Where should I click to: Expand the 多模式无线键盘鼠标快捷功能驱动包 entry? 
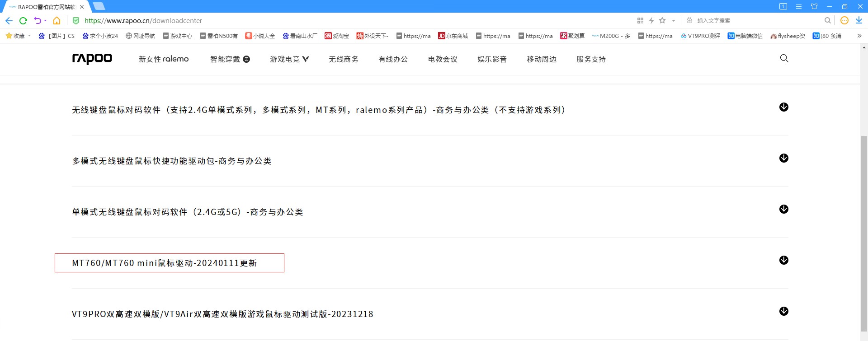coord(783,158)
